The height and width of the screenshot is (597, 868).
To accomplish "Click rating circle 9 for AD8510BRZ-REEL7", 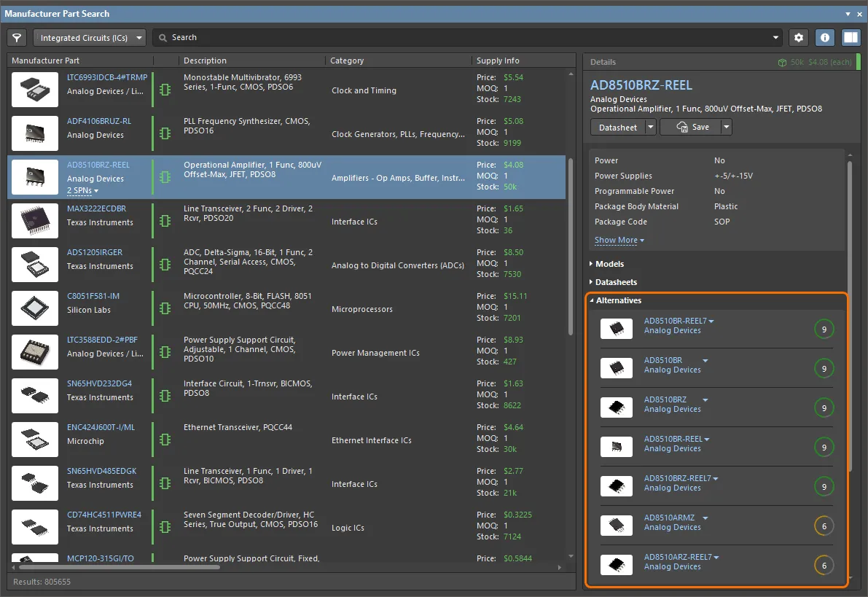I will (824, 487).
